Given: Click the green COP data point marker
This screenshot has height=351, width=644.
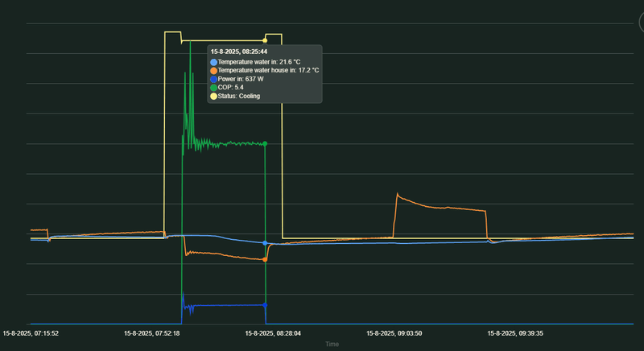Looking at the screenshot, I should coord(265,143).
